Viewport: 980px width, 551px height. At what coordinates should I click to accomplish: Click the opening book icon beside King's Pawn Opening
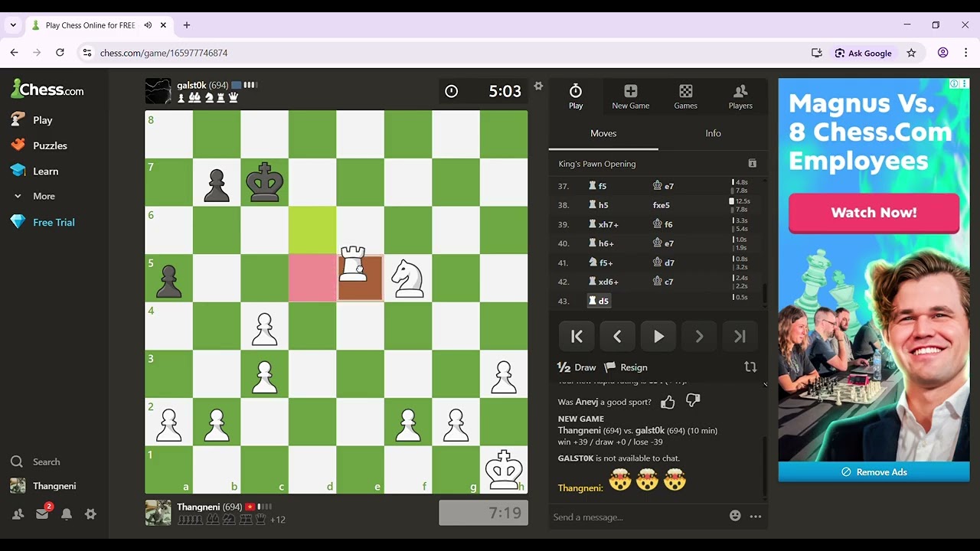tap(752, 164)
